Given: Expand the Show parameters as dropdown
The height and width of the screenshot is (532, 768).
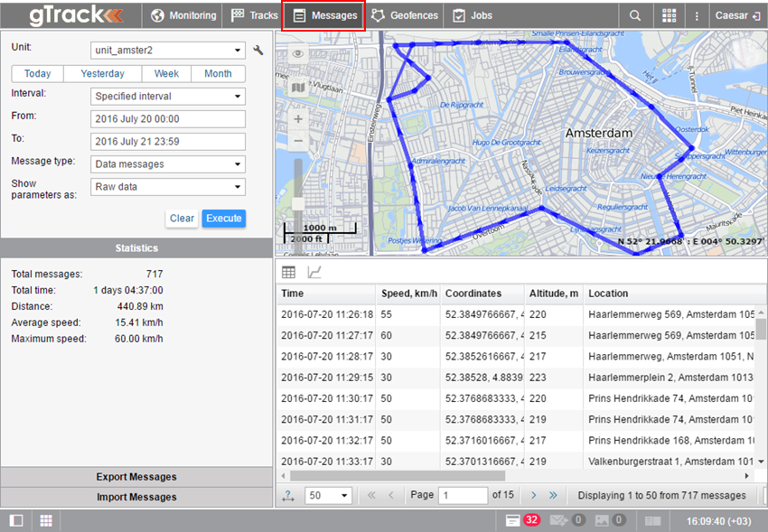Looking at the screenshot, I should [168, 186].
